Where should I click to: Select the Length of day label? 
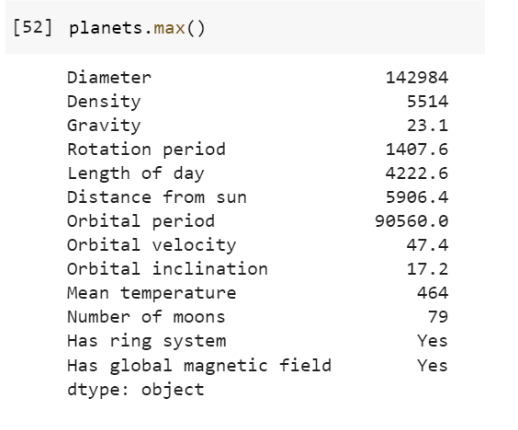tap(136, 173)
